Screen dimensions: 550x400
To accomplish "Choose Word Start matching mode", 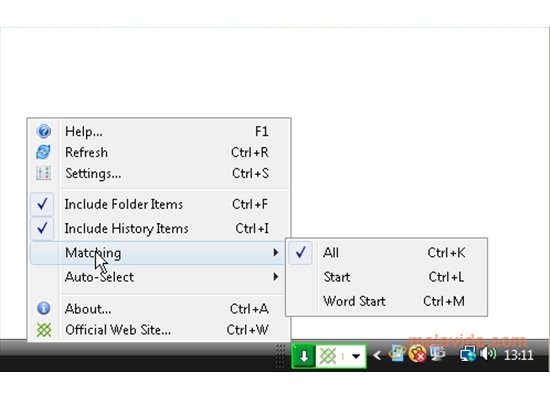I will pyautogui.click(x=386, y=301).
